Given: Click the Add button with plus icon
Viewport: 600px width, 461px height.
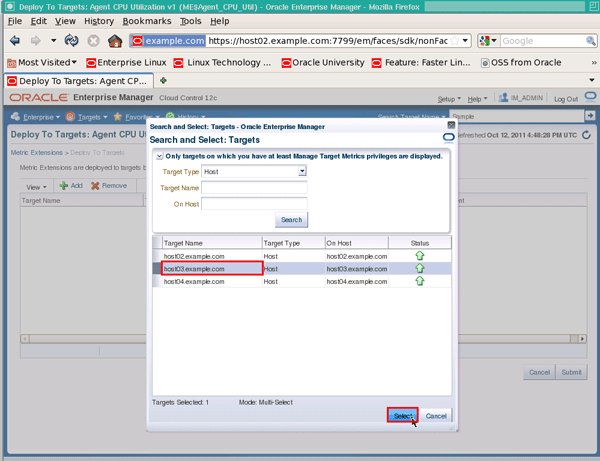Looking at the screenshot, I should (71, 186).
